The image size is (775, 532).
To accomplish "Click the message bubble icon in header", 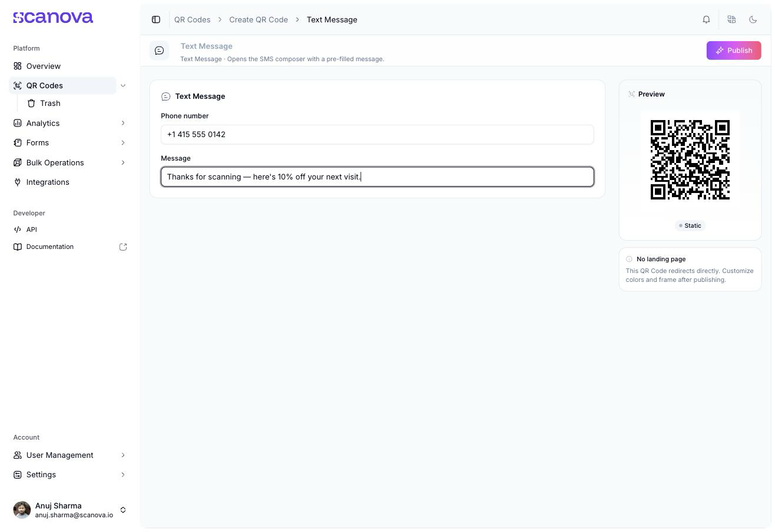I will [x=159, y=51].
